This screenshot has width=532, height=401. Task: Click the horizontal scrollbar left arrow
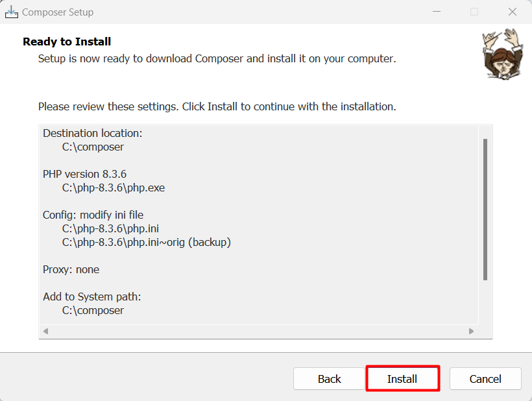click(x=46, y=331)
